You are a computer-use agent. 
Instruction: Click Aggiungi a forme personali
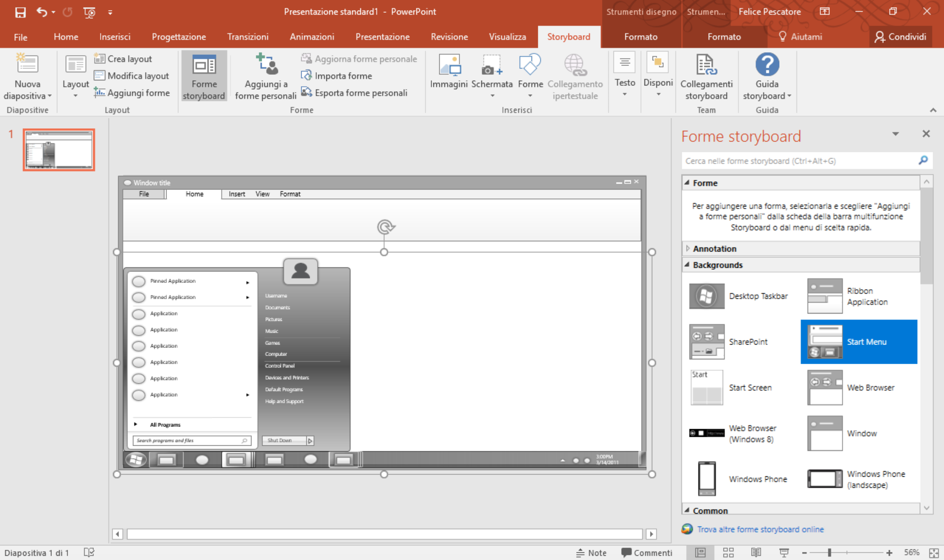pyautogui.click(x=266, y=76)
